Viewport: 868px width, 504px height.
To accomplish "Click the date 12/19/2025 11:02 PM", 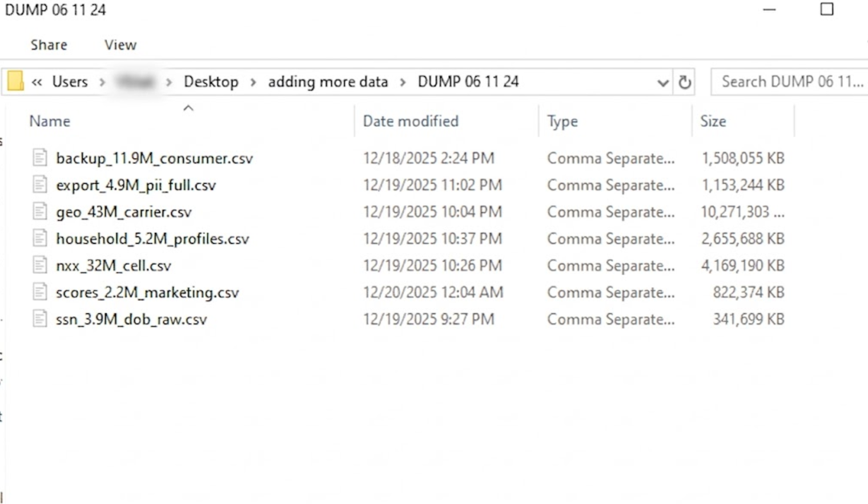I will [x=432, y=185].
